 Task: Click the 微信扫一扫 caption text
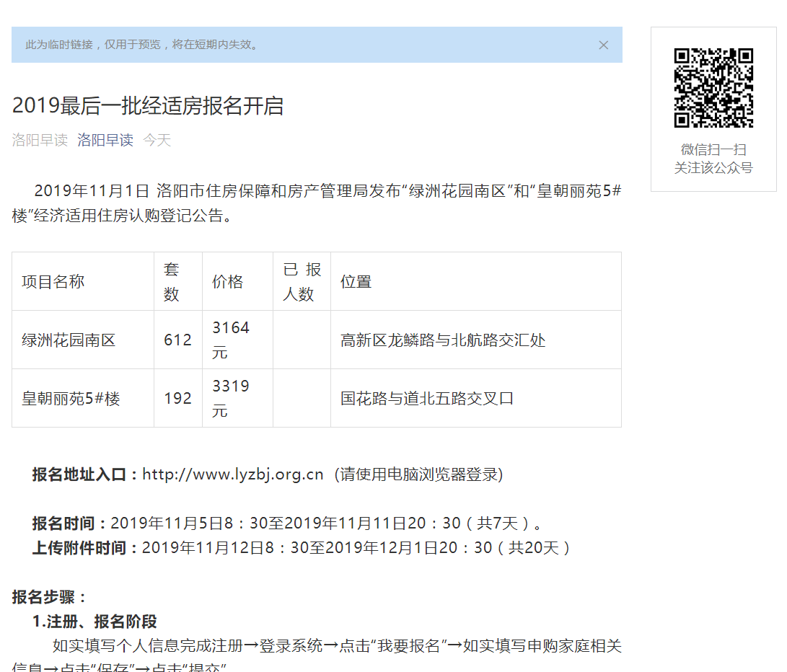[713, 149]
